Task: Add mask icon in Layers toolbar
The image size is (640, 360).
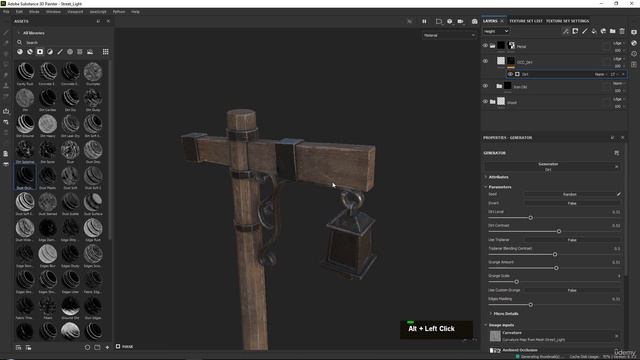Action: pyautogui.click(x=575, y=31)
